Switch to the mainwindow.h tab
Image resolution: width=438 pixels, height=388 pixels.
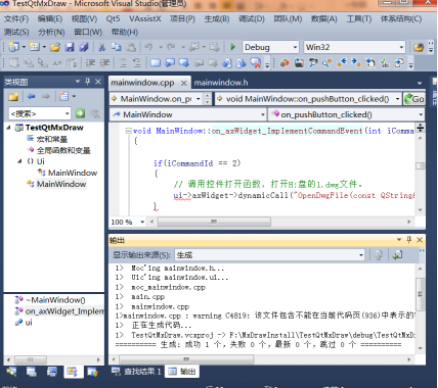221,83
